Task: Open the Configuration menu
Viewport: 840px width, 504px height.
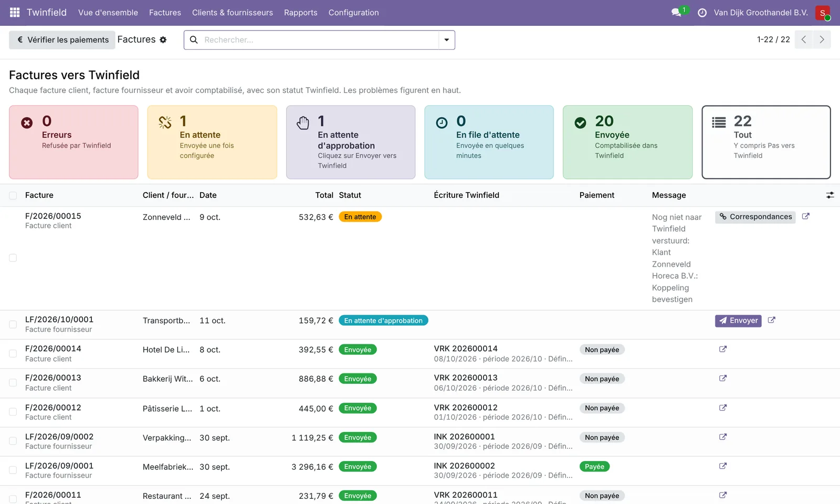Action: tap(353, 13)
